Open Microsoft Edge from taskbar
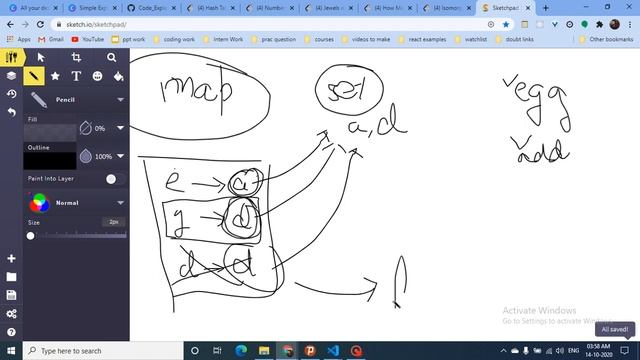The width and height of the screenshot is (640, 360). (x=241, y=351)
